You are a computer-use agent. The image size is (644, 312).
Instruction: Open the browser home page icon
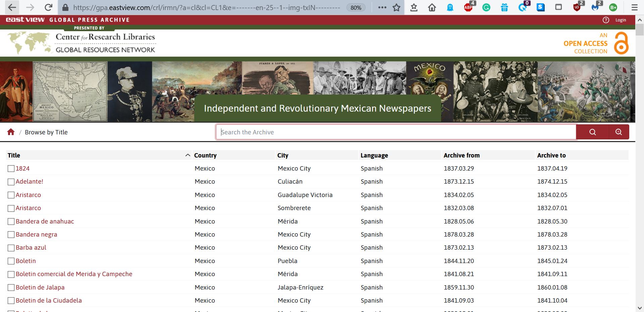pyautogui.click(x=432, y=7)
